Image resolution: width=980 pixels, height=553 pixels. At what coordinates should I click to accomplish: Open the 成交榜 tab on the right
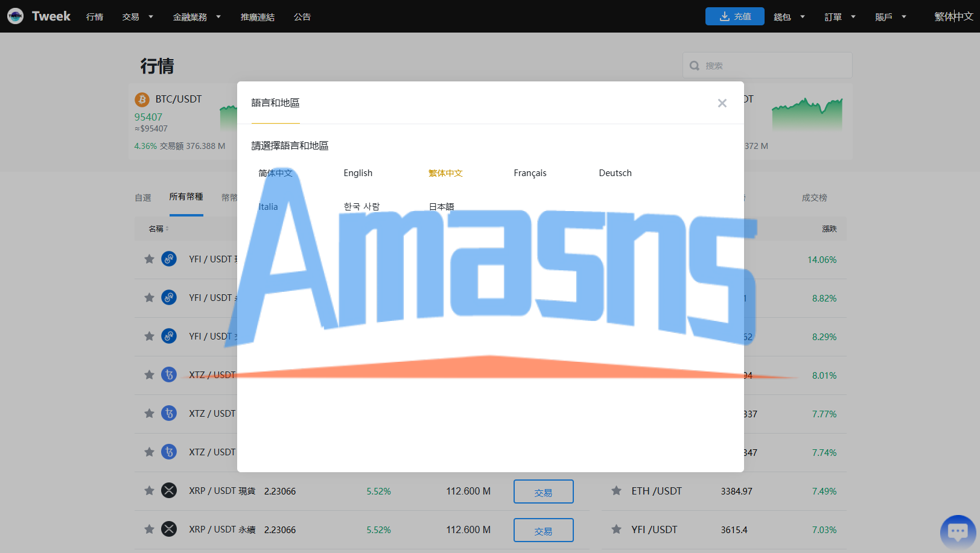814,198
